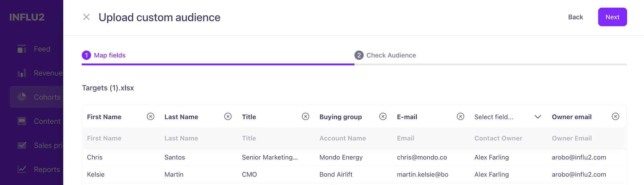Expand the Select field chevron arrow

[x=538, y=117]
